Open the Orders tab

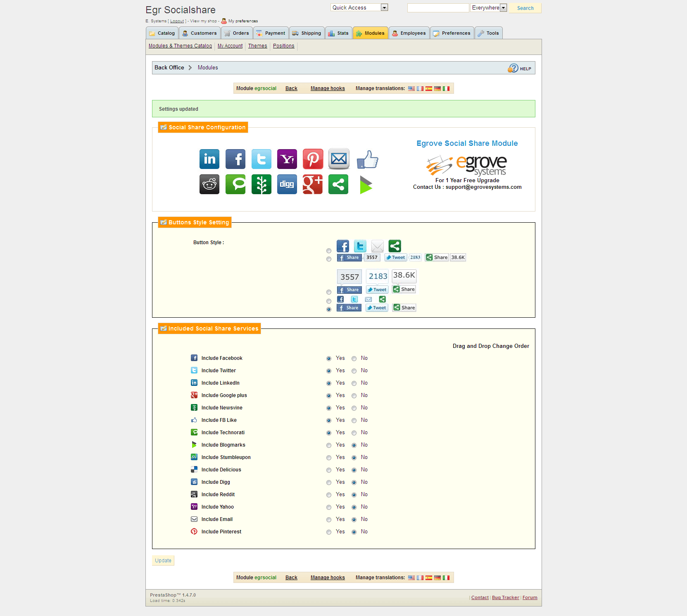click(237, 33)
